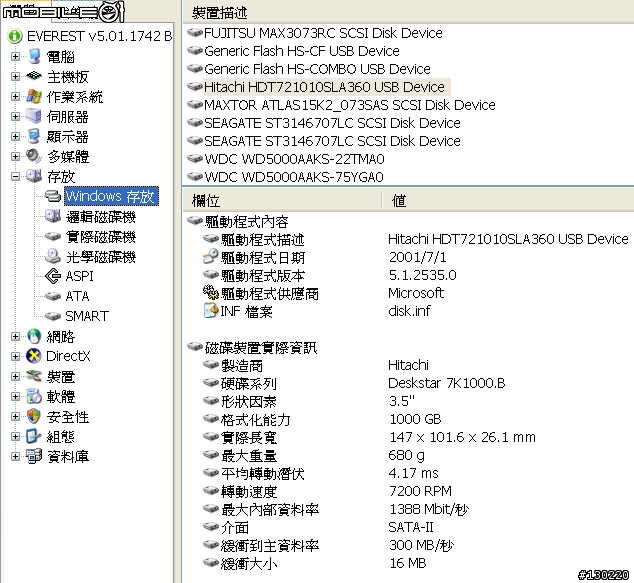Viewport: 634px width, 583px height.
Task: Click the ATA drive icon
Action: pyautogui.click(x=53, y=296)
